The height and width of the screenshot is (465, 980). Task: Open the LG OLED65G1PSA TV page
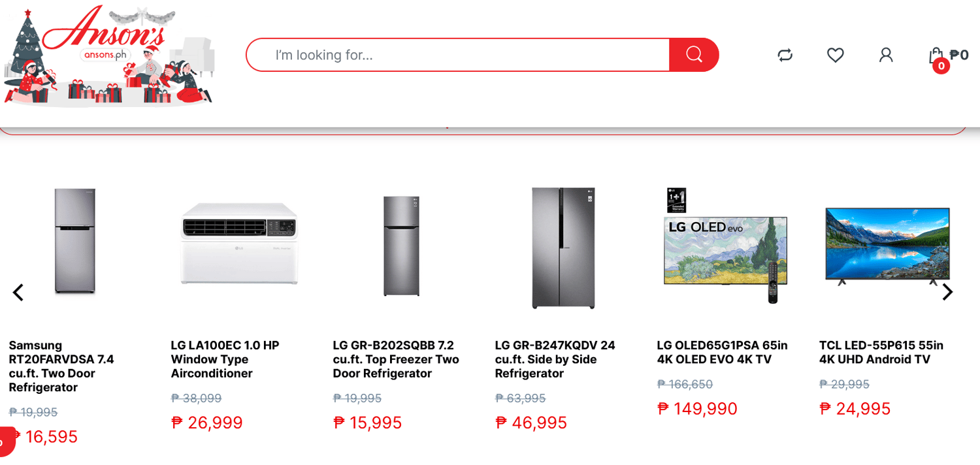coord(722,352)
